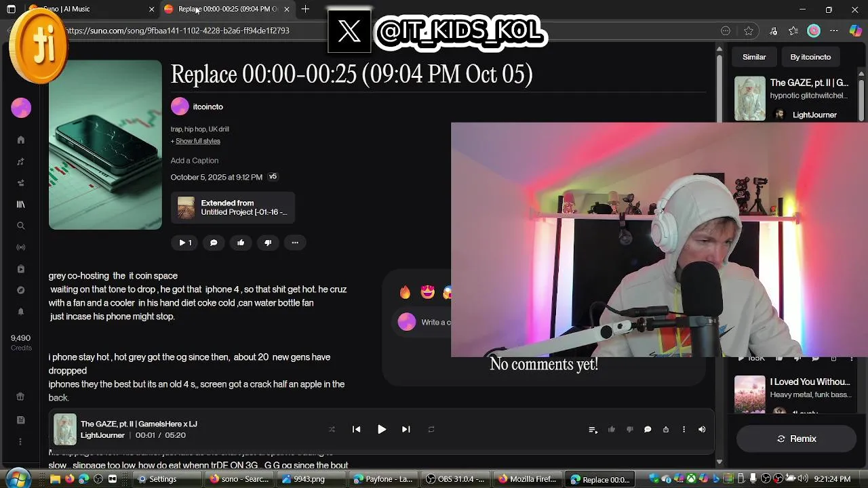This screenshot has height=488, width=868.
Task: Open the browser profile avatar
Action: point(814,30)
